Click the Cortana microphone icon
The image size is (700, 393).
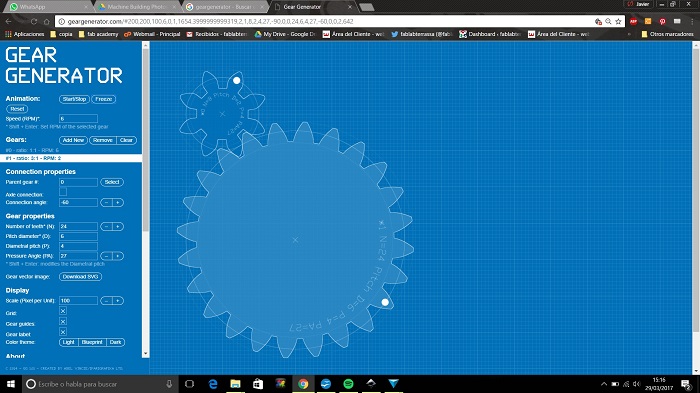tap(169, 384)
